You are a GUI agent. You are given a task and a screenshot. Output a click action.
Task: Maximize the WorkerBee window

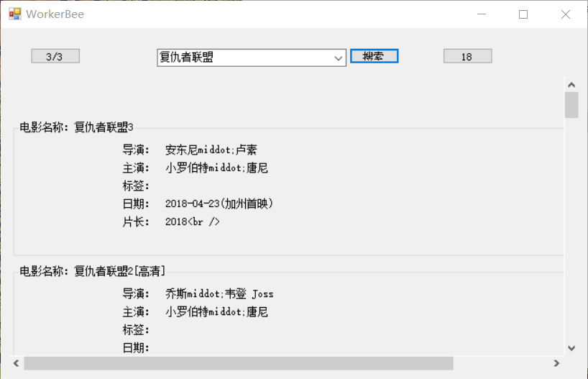pyautogui.click(x=523, y=14)
